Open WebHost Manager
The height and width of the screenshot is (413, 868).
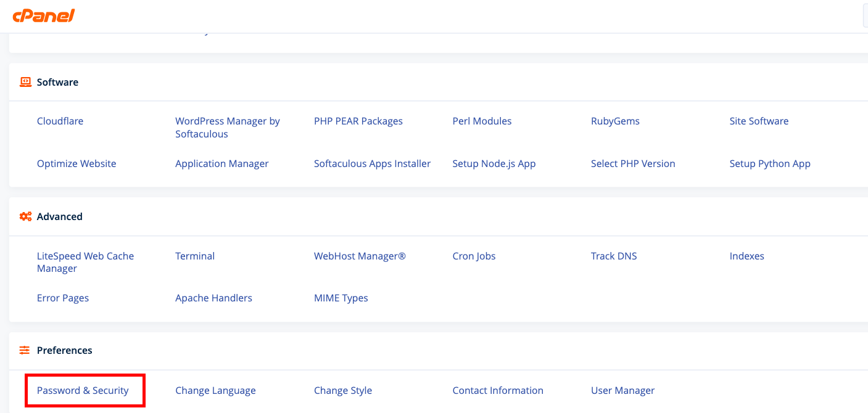(x=360, y=256)
